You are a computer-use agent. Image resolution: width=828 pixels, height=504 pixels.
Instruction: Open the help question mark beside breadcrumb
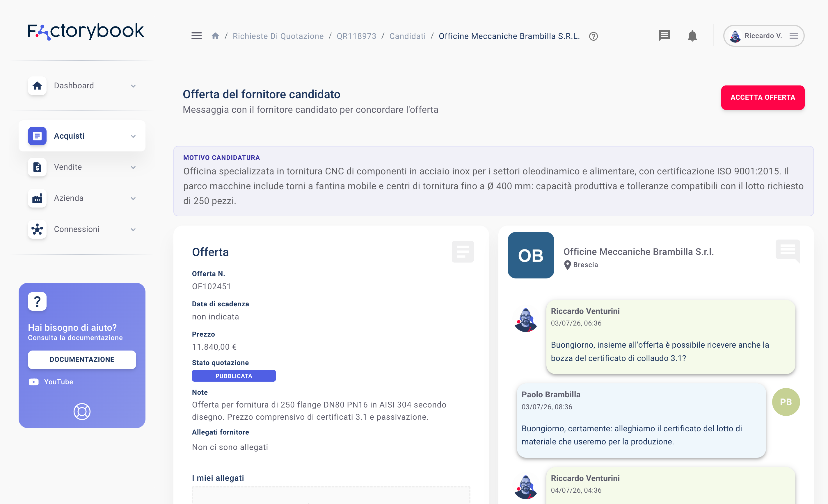coord(594,36)
